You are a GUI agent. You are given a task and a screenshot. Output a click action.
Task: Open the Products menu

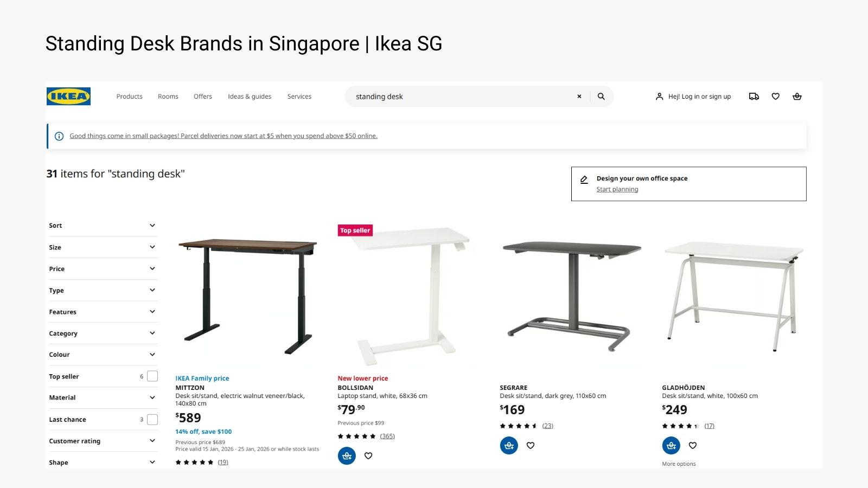pyautogui.click(x=129, y=96)
